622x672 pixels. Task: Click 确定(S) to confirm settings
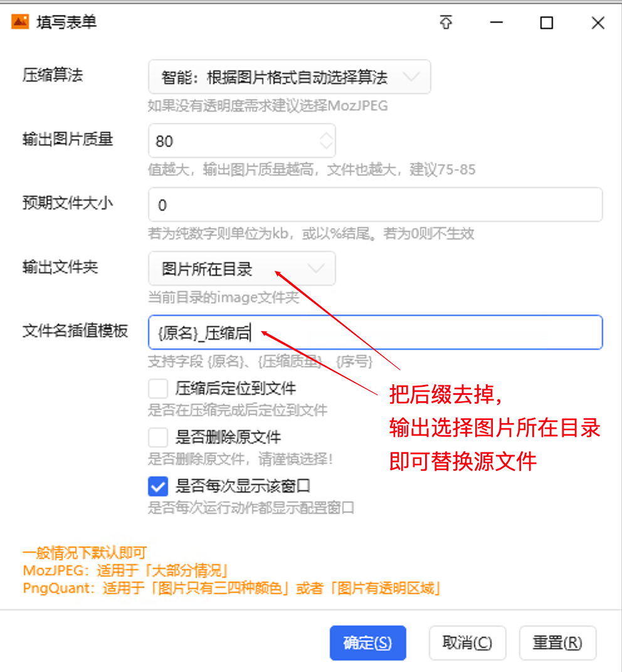(x=368, y=643)
